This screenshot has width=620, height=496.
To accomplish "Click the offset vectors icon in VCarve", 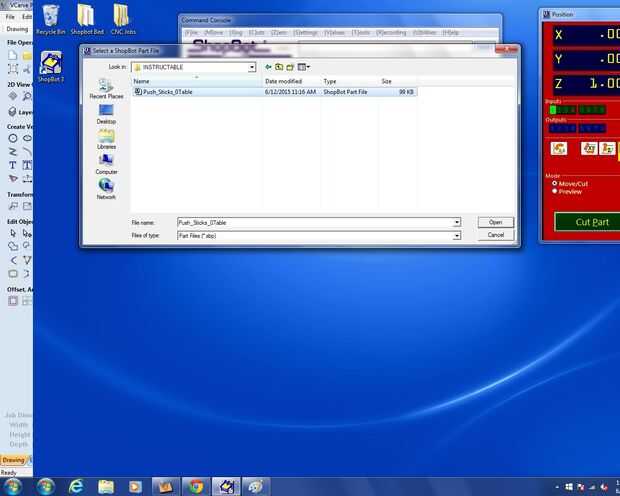I will (13, 301).
